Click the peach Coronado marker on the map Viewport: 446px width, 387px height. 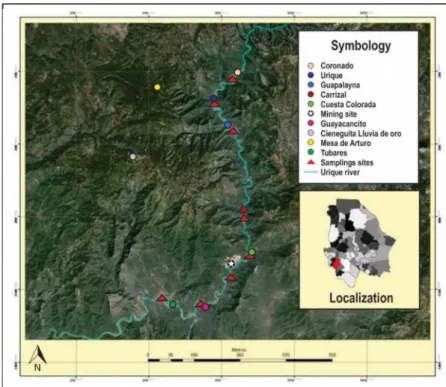click(x=237, y=72)
